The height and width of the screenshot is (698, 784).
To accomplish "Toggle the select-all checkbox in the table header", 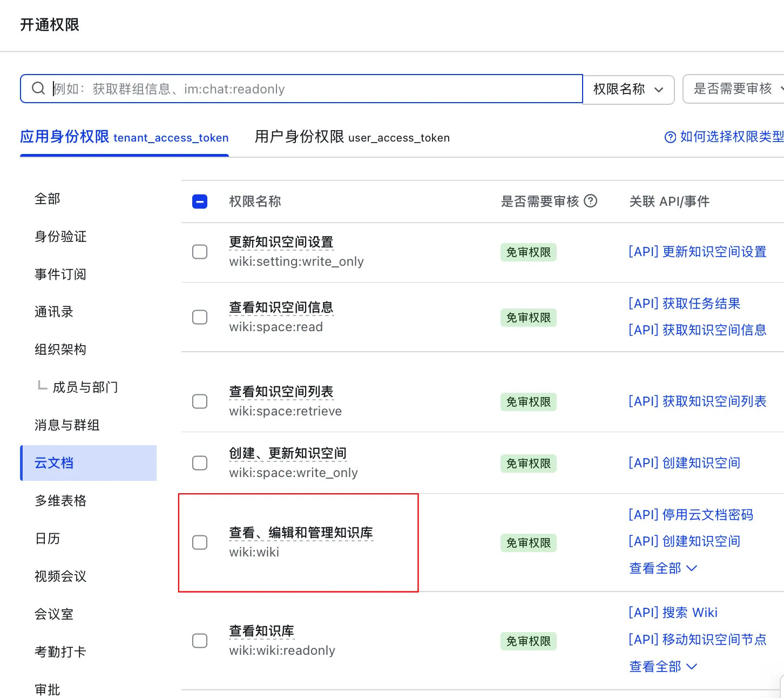I will click(x=200, y=202).
